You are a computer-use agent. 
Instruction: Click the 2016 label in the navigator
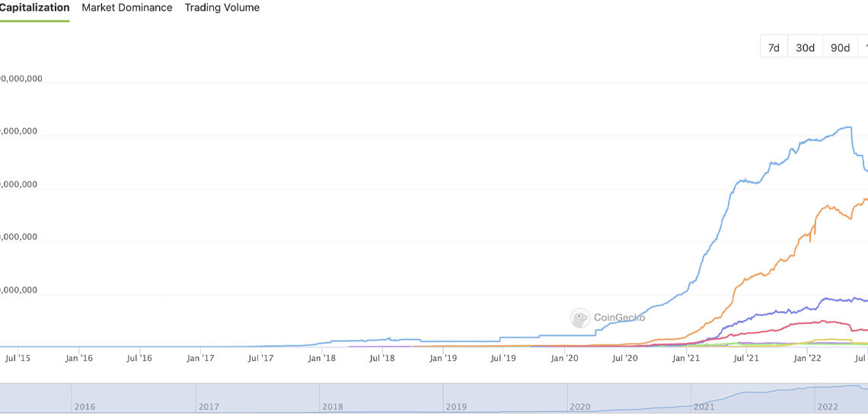point(85,407)
